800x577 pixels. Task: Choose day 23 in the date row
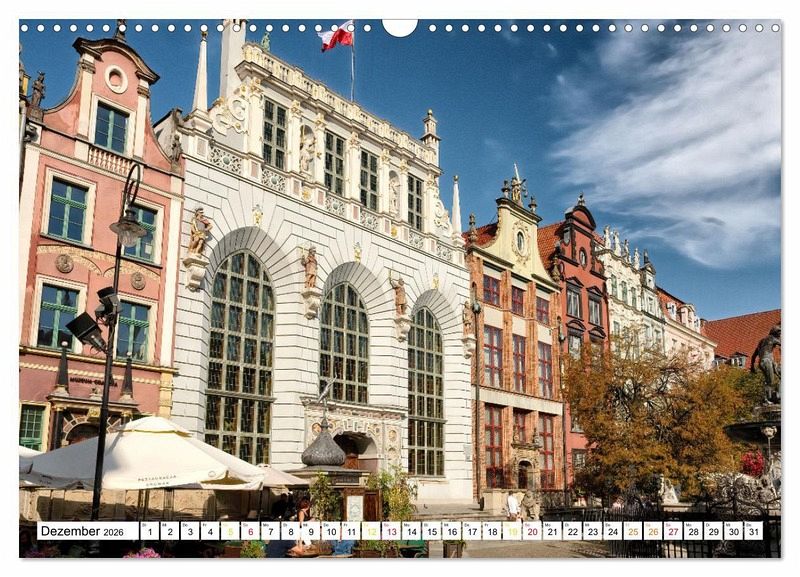(x=593, y=531)
